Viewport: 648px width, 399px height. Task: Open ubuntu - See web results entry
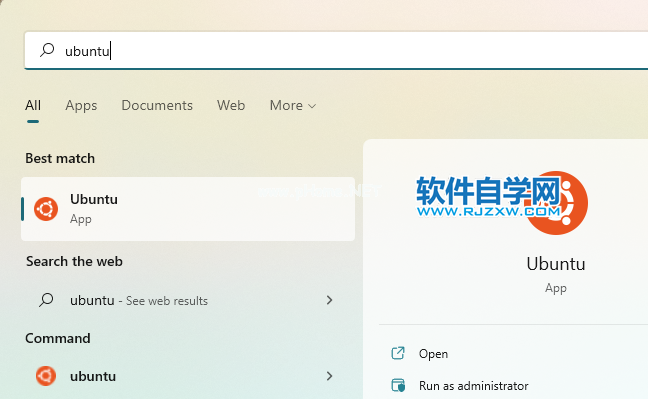(x=188, y=300)
